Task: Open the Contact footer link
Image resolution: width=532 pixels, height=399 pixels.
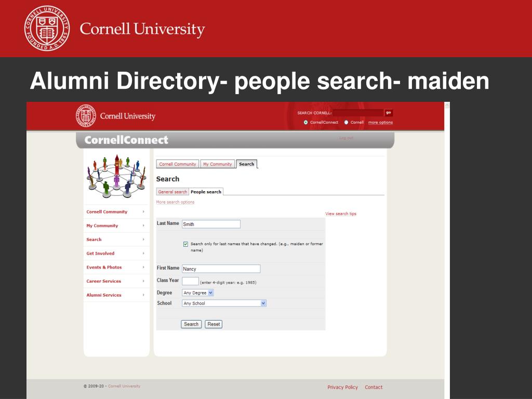Action: click(x=374, y=388)
